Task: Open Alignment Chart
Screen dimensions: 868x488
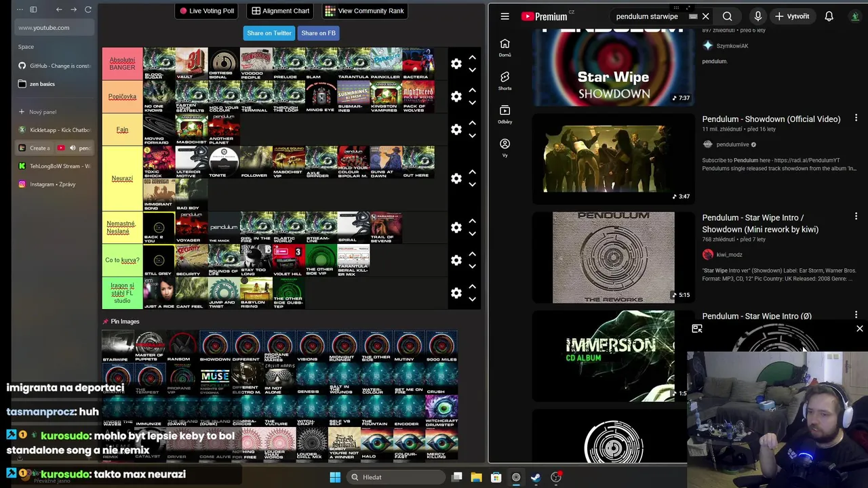Action: [x=280, y=11]
